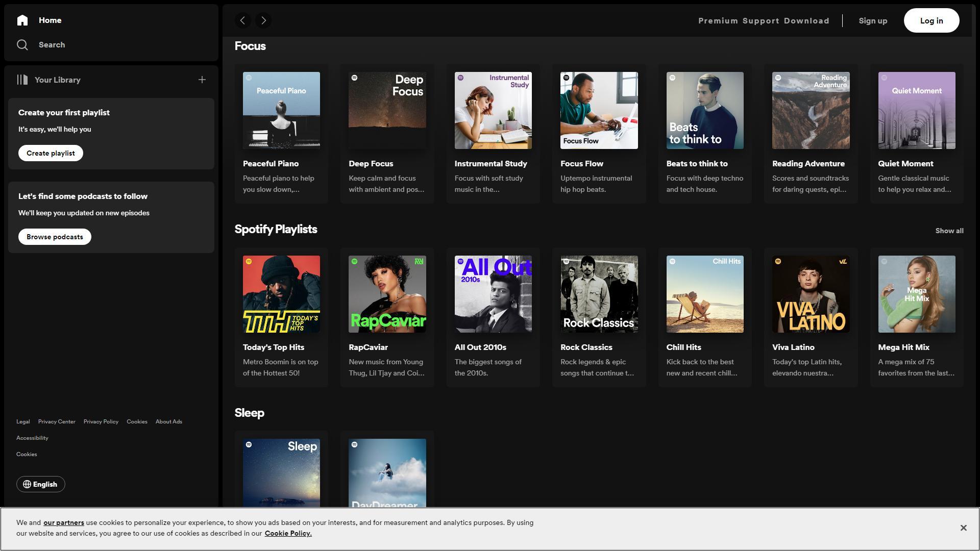Open the Rock Classics cover art
The width and height of the screenshot is (980, 551).
click(599, 294)
